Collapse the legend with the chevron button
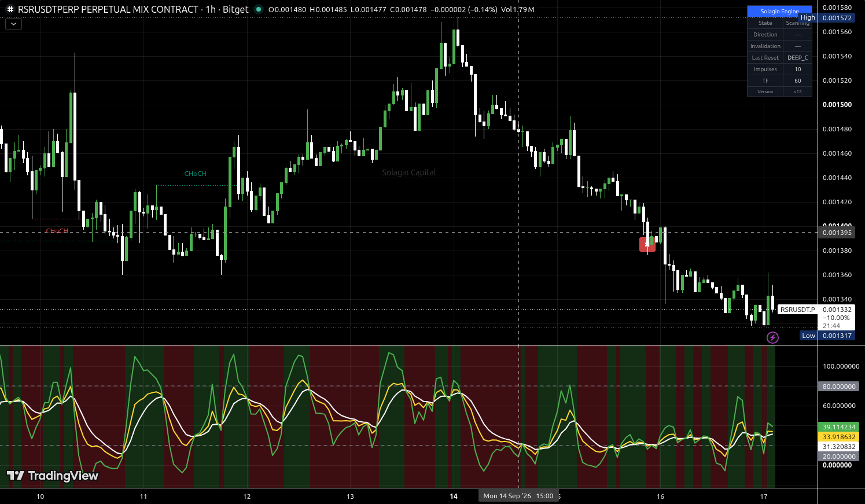 point(13,24)
